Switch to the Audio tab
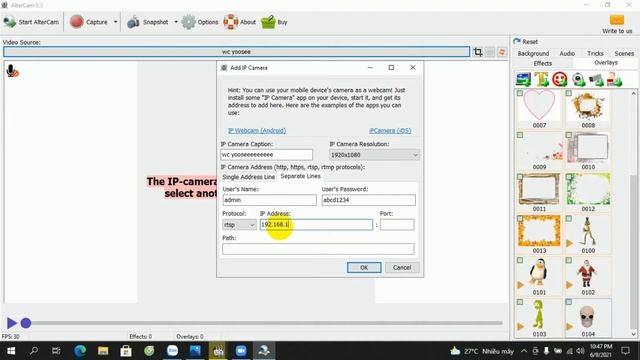The width and height of the screenshot is (640, 360). pos(567,53)
